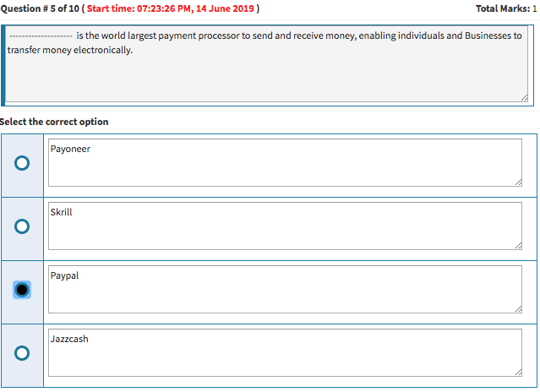
Task: Pick the Jazzcash radio button
Action: pos(22,352)
